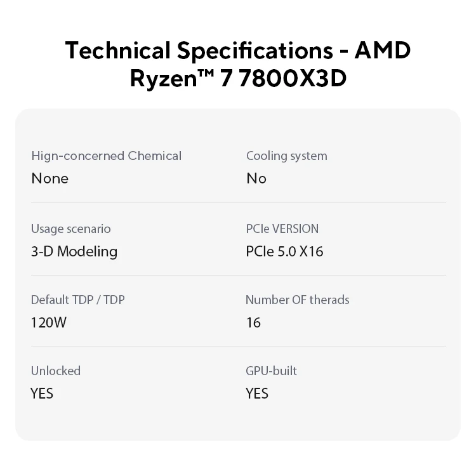Select the Default TDP / TDP label
This screenshot has width=476, height=476.
(77, 300)
